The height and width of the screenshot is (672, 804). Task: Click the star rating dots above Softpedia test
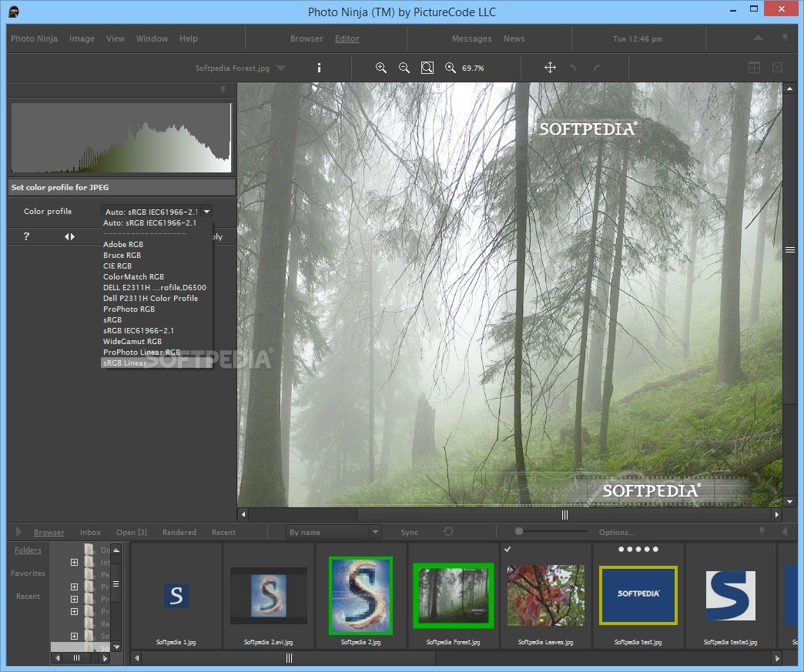click(638, 549)
